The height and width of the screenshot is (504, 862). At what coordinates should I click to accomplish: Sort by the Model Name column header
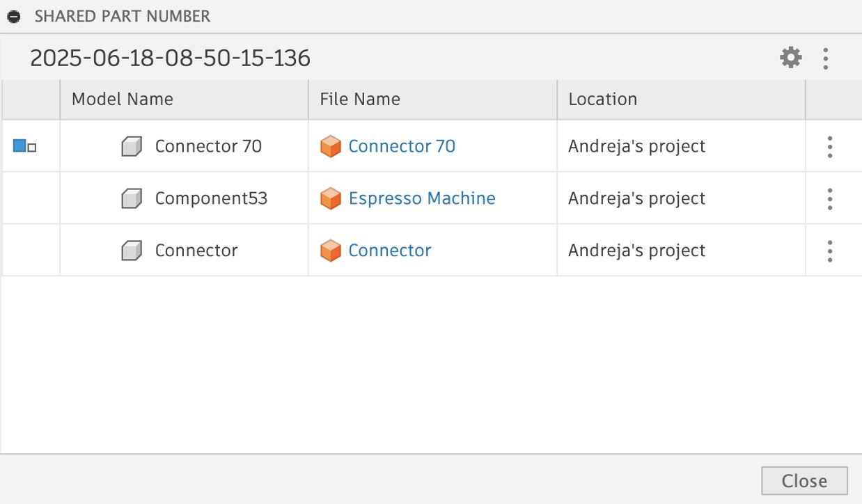coord(123,100)
